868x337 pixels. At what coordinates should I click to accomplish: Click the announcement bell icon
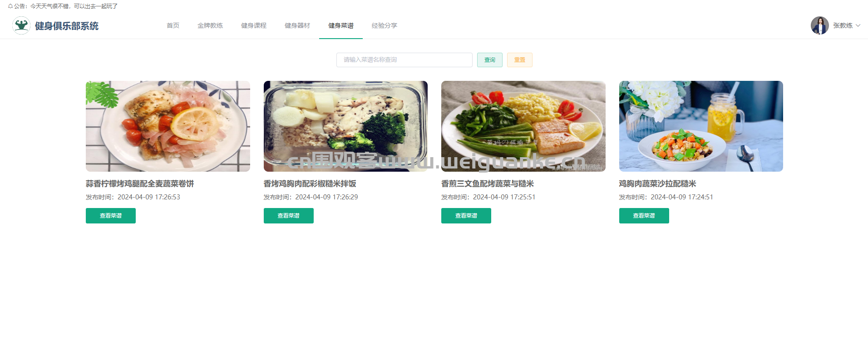tap(10, 6)
